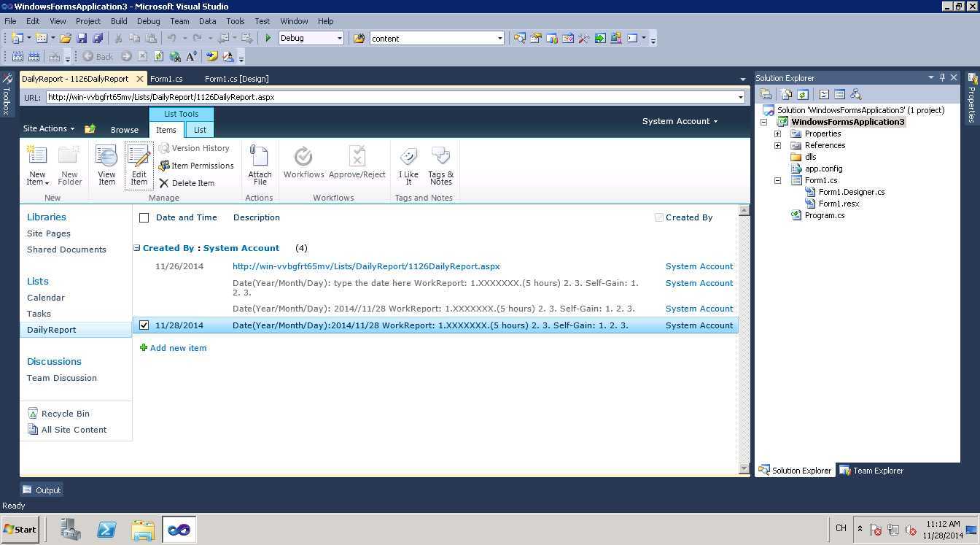The image size is (980, 545).
Task: Click the Navigate Up folder icon beside Site Actions
Action: pyautogui.click(x=90, y=128)
